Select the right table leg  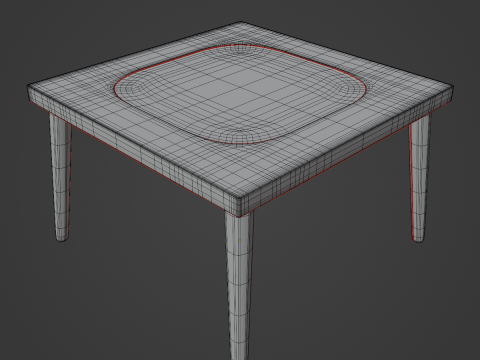(x=420, y=178)
